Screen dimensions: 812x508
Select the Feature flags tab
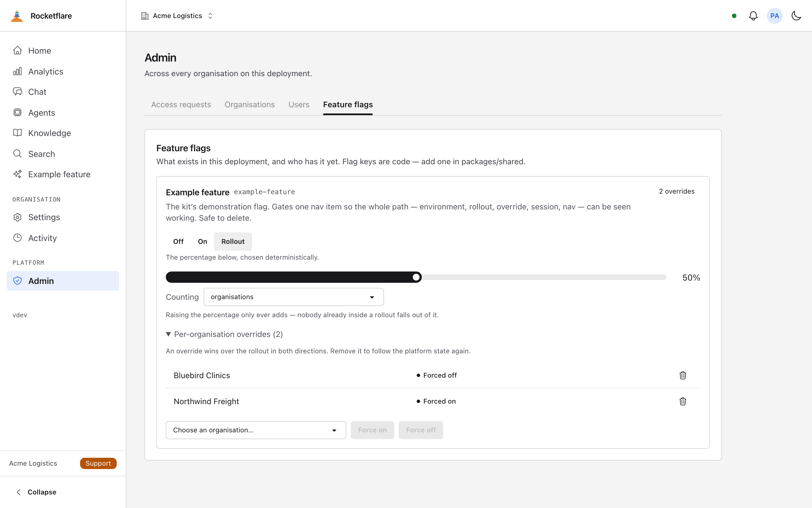[348, 104]
